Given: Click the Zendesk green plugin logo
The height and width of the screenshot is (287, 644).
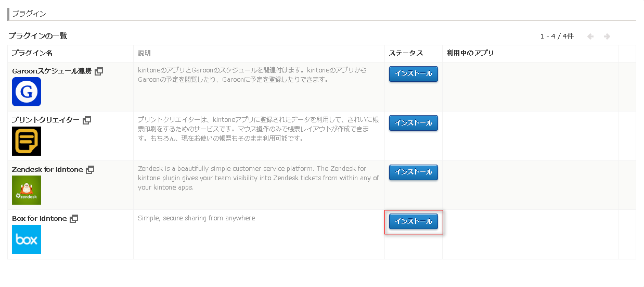Looking at the screenshot, I should pos(27,190).
